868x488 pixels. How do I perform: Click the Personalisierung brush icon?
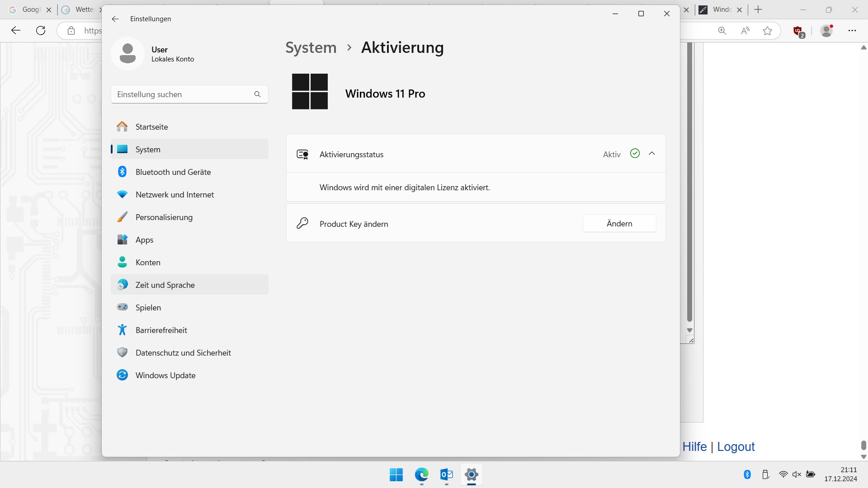(122, 217)
